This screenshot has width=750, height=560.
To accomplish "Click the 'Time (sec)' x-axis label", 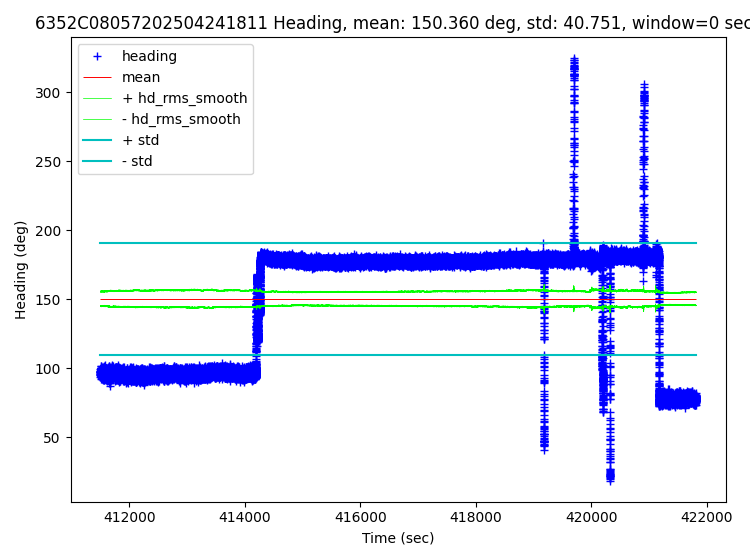I will 398,538.
